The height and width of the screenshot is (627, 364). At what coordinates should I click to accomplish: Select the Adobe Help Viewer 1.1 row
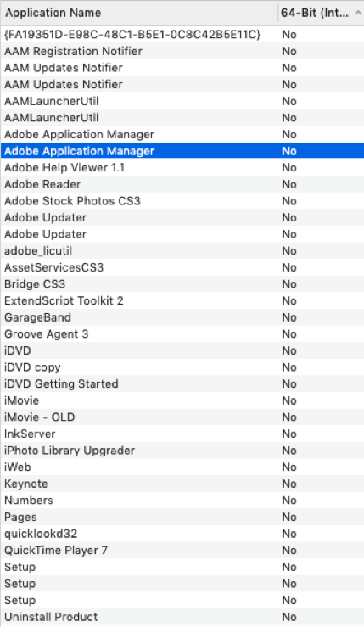click(x=182, y=167)
